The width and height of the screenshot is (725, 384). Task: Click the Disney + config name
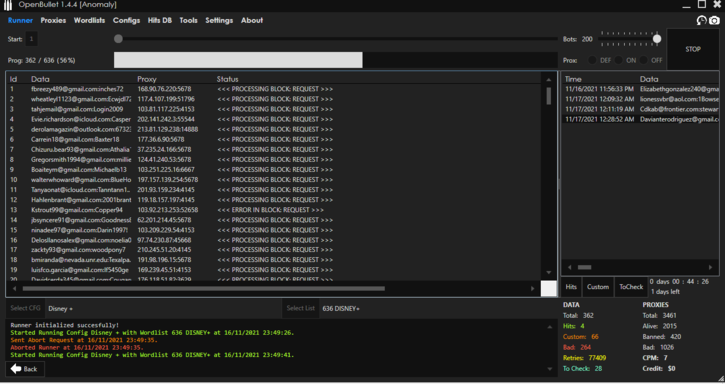[x=61, y=309]
